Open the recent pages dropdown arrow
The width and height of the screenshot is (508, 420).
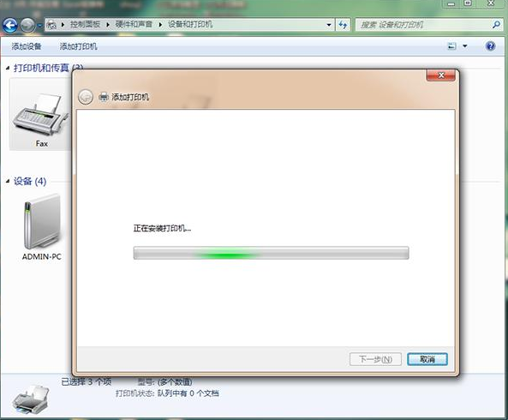coord(39,25)
